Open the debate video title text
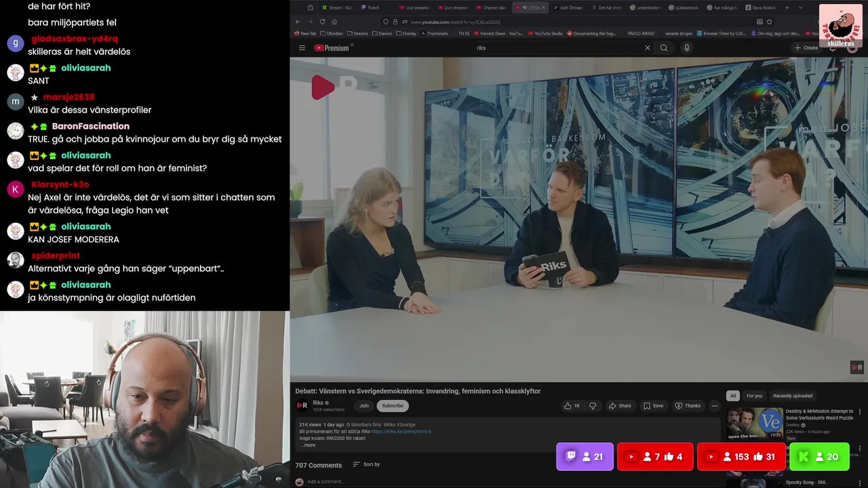868x488 pixels. coord(418,391)
